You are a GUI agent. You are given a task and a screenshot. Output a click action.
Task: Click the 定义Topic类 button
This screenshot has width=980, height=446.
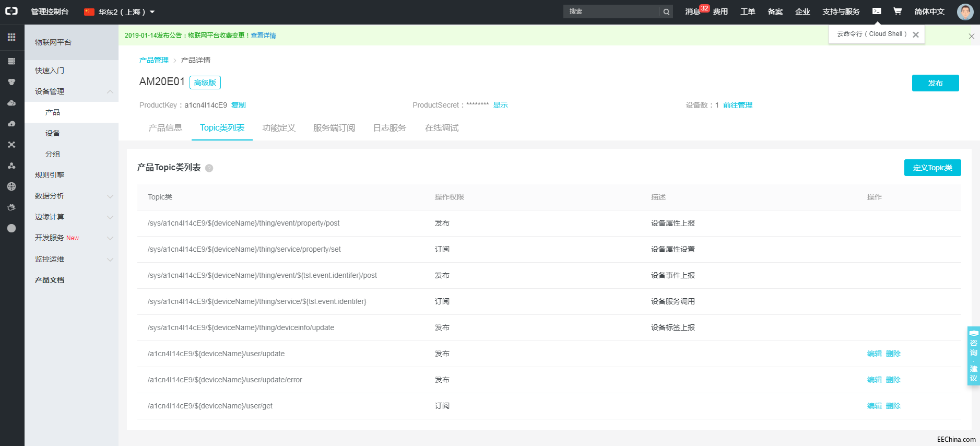[932, 168]
